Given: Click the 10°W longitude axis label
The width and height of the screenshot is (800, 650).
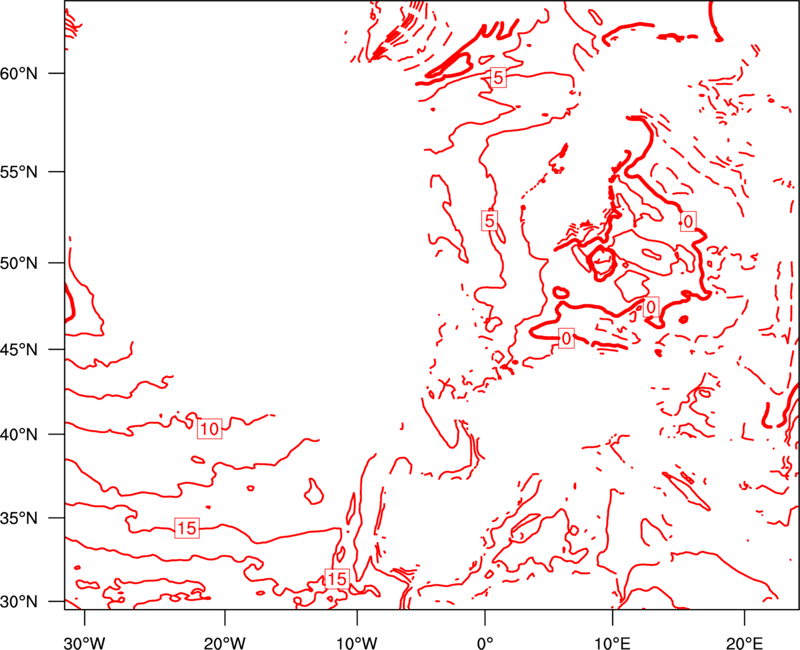Looking at the screenshot, I should click(x=357, y=643).
